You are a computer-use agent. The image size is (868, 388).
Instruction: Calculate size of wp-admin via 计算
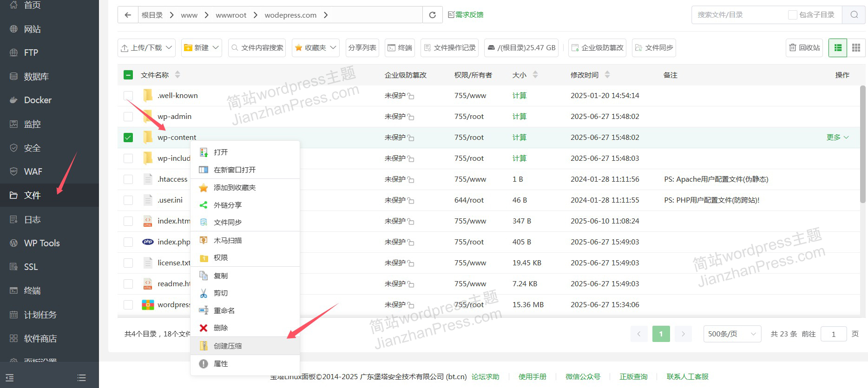click(519, 117)
